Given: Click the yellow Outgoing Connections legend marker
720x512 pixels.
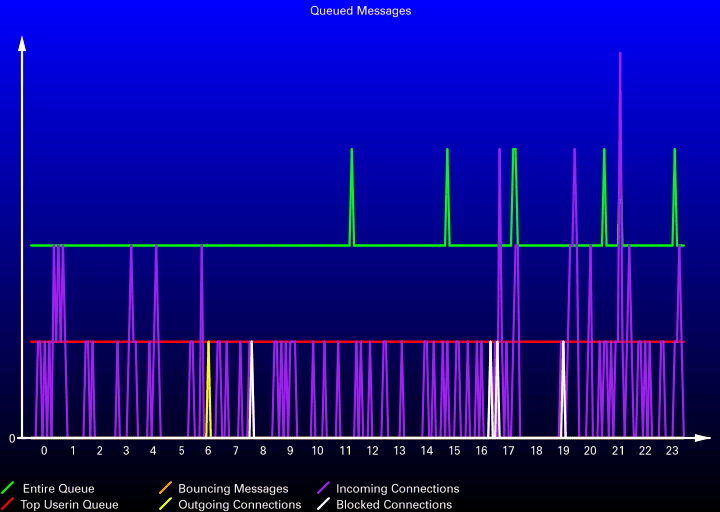Looking at the screenshot, I should 165,505.
